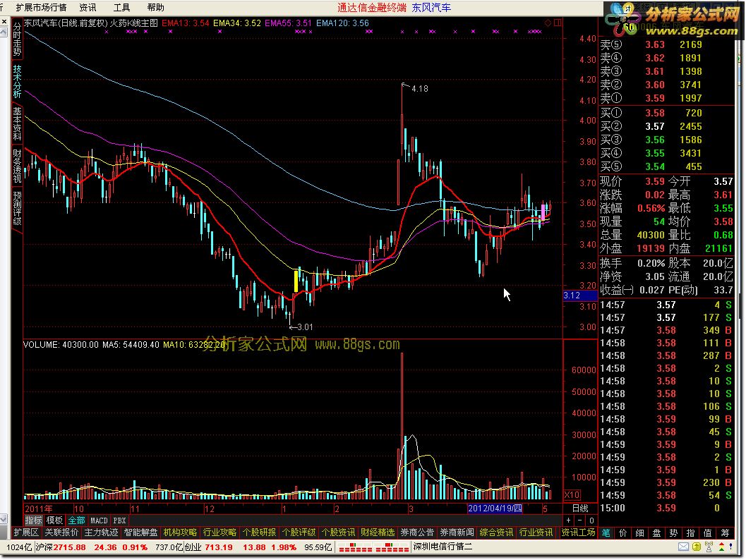Switch indicator to MACD

click(x=99, y=521)
